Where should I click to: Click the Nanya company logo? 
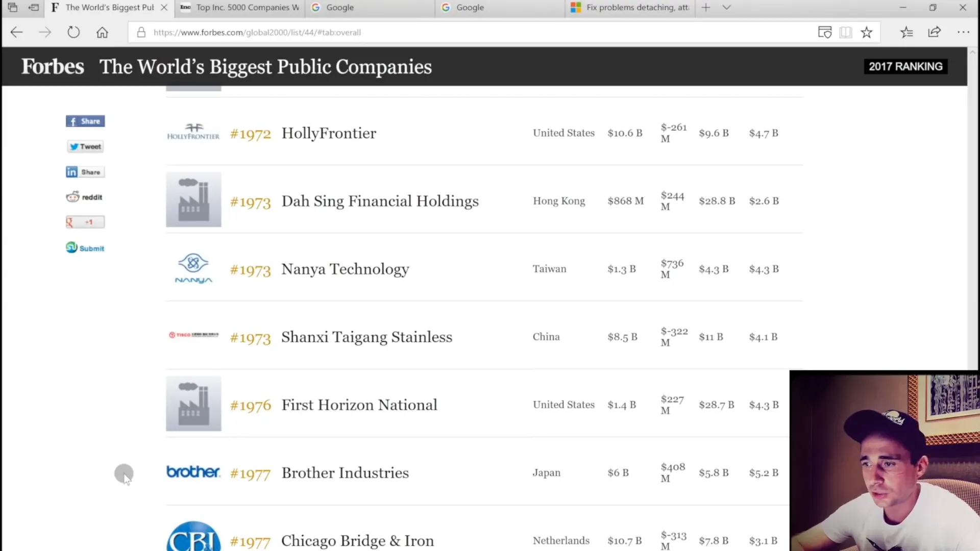(x=193, y=268)
